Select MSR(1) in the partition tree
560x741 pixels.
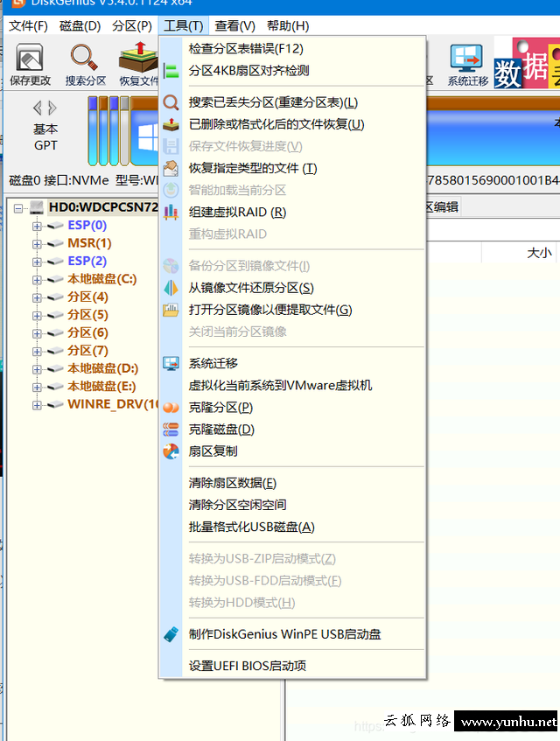(x=89, y=243)
